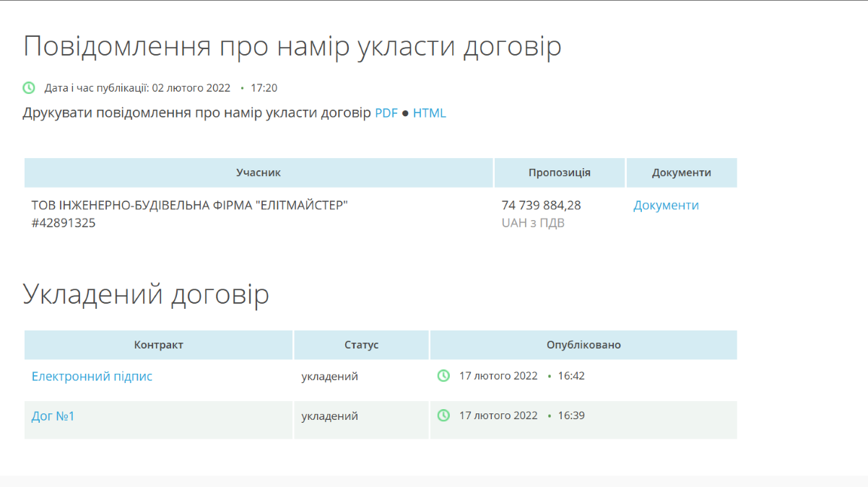Click the clock icon beside publication date
Screen dimensions: 868x487
pos(29,88)
